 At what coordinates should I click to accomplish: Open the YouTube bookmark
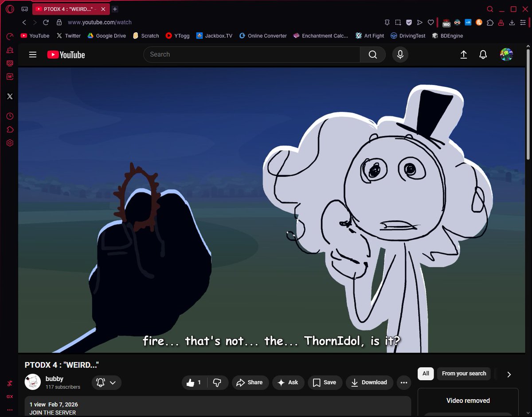[x=35, y=36]
